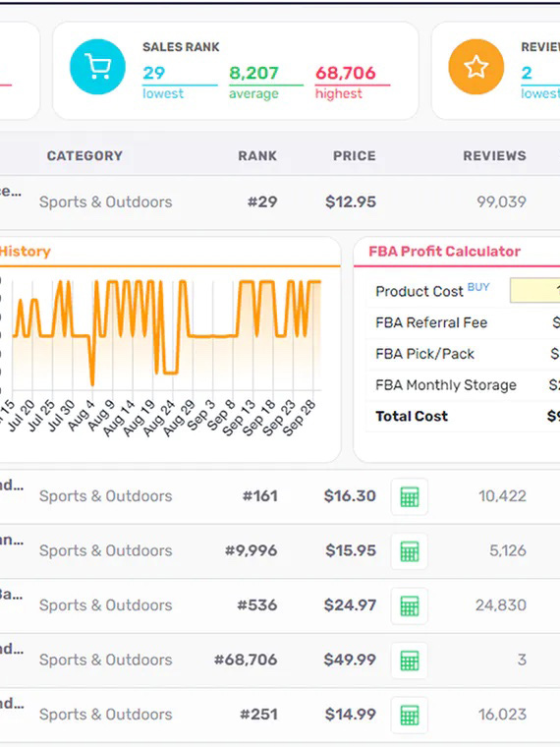560x747 pixels.
Task: Click the blue shopping cart Sales Rank icon
Action: (x=97, y=67)
